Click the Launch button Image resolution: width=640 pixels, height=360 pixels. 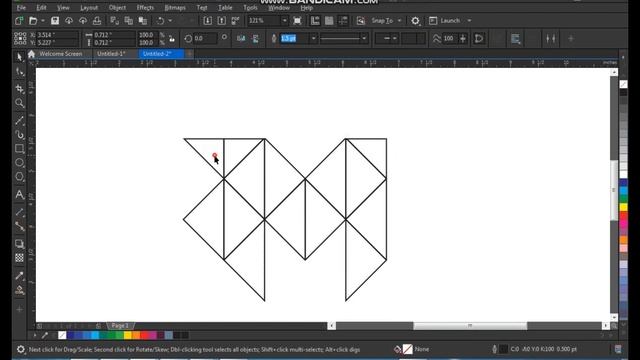click(445, 20)
